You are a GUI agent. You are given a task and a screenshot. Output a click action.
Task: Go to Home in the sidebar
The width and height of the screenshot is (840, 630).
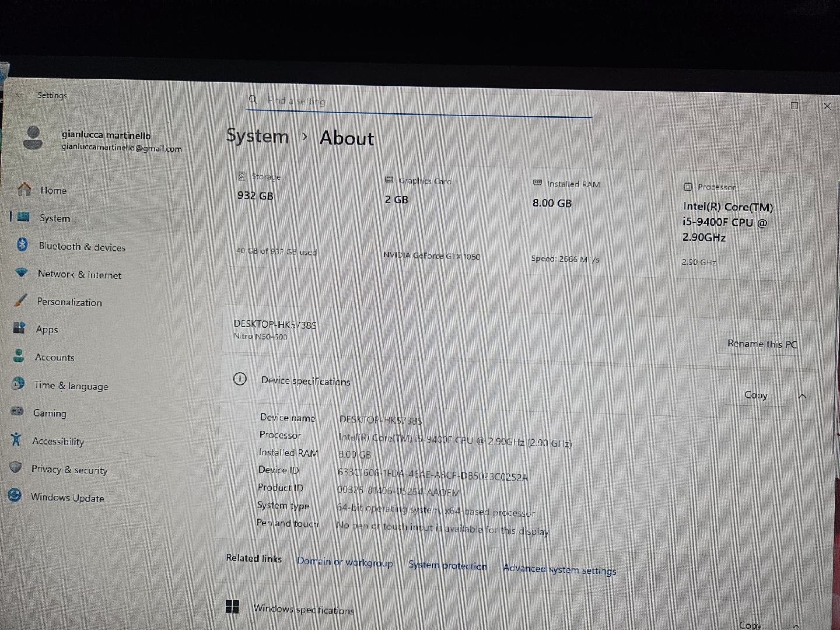pos(53,190)
